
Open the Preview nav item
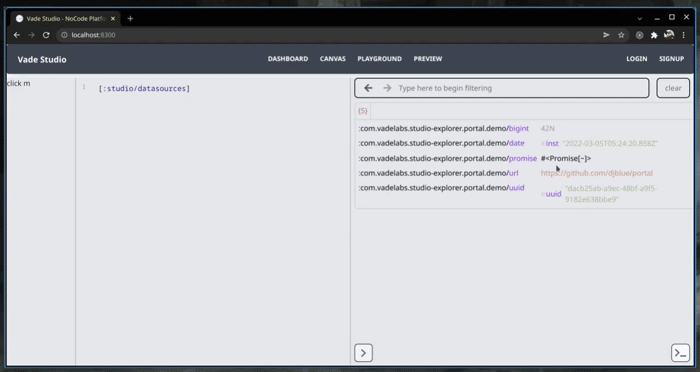tap(428, 59)
